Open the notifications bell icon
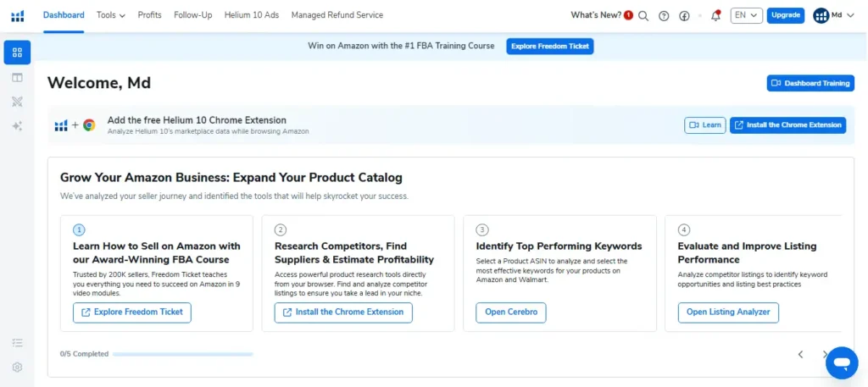The height and width of the screenshot is (387, 868). [x=715, y=15]
